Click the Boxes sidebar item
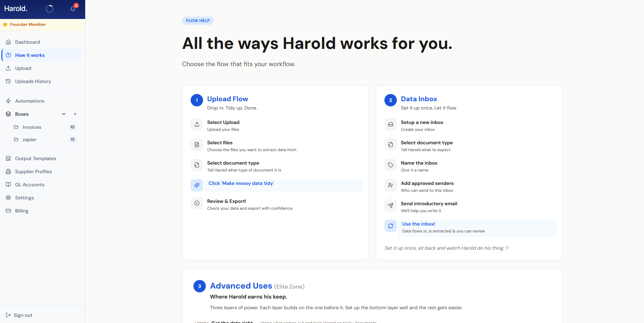The width and height of the screenshot is (644, 323). (x=22, y=114)
